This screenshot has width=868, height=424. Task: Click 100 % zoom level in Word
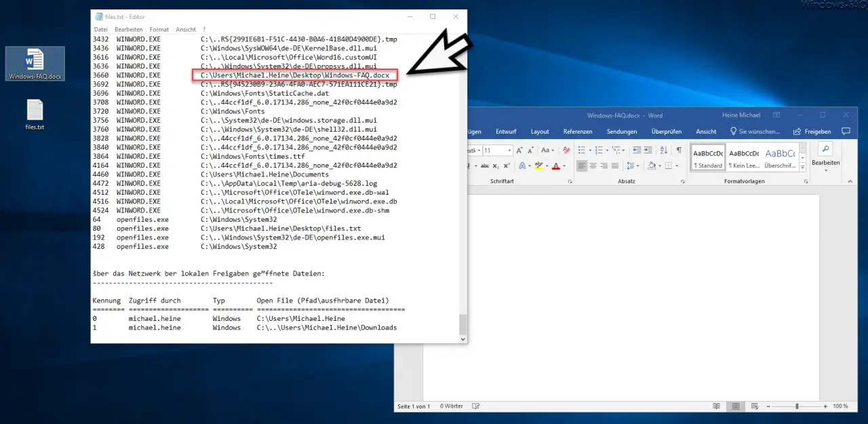(x=840, y=406)
